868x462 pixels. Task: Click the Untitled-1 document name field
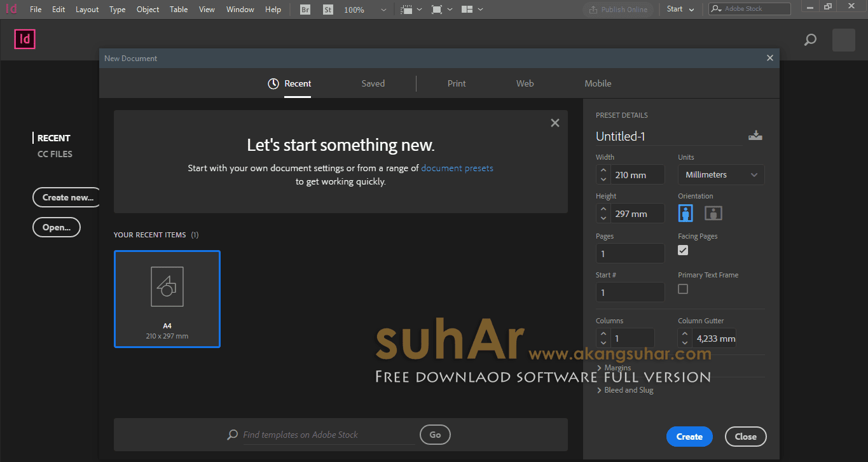coord(668,136)
